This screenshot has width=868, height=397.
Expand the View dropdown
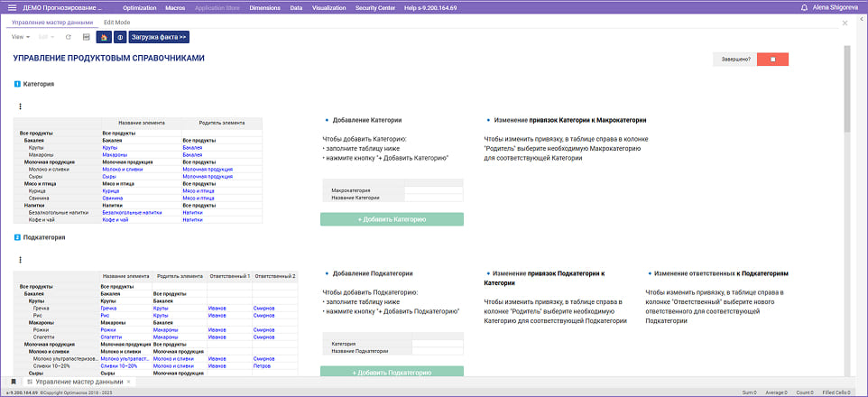tap(21, 37)
